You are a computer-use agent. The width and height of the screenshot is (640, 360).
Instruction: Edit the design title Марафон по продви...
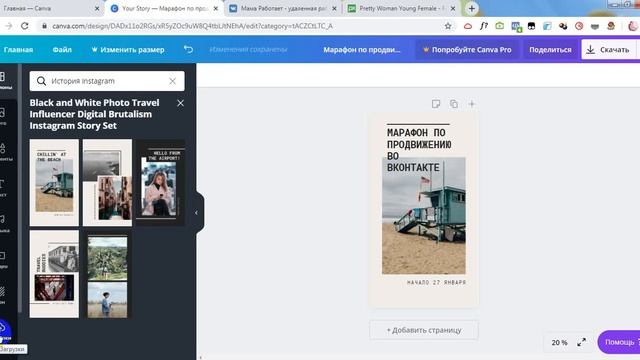pyautogui.click(x=362, y=49)
